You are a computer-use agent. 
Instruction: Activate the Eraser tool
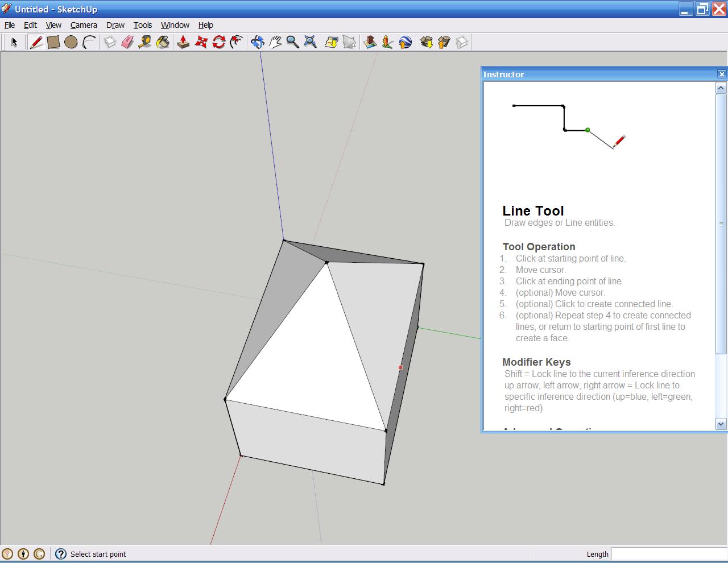[126, 42]
